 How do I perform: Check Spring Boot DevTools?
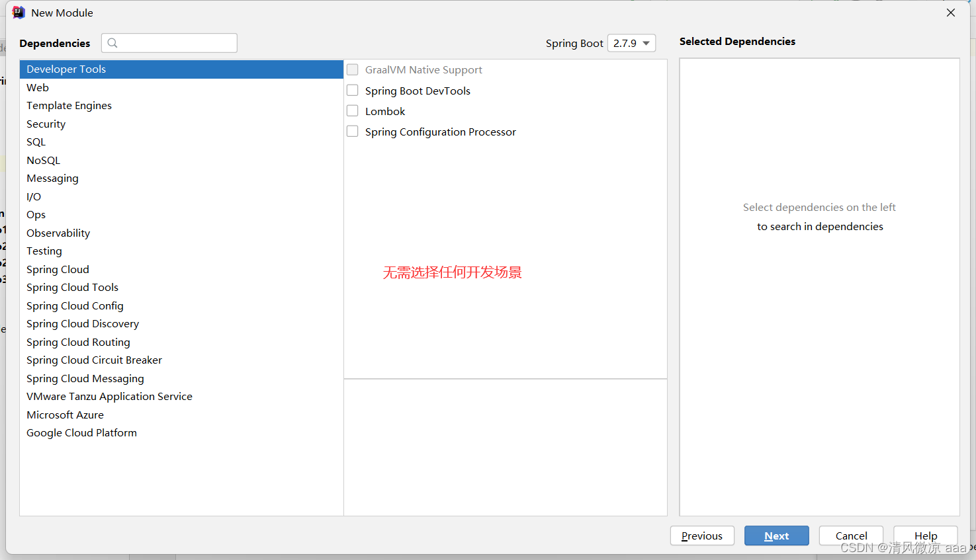pos(353,91)
